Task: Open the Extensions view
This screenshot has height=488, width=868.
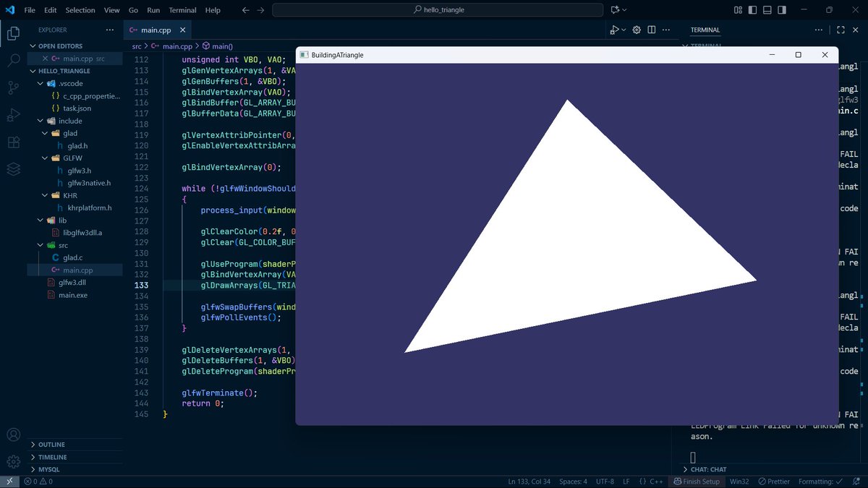Action: 13,142
